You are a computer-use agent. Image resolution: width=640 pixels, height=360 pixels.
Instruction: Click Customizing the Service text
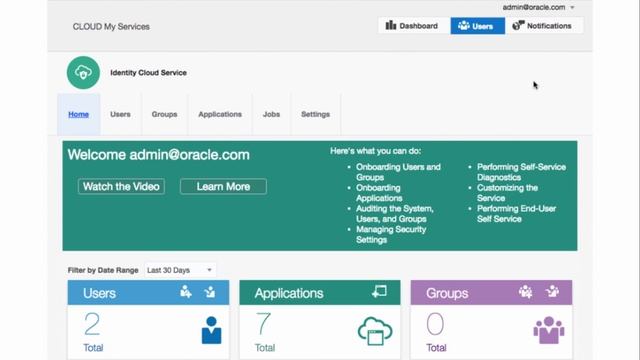click(507, 193)
